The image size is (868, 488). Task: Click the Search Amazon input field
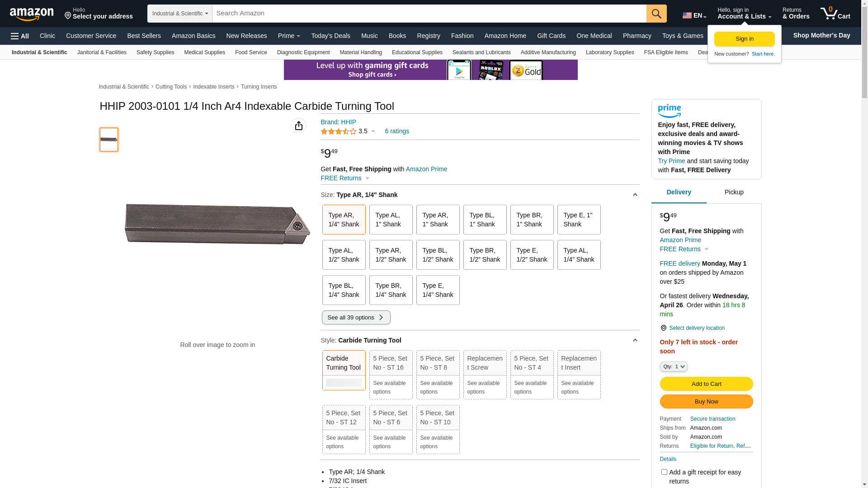pyautogui.click(x=429, y=14)
